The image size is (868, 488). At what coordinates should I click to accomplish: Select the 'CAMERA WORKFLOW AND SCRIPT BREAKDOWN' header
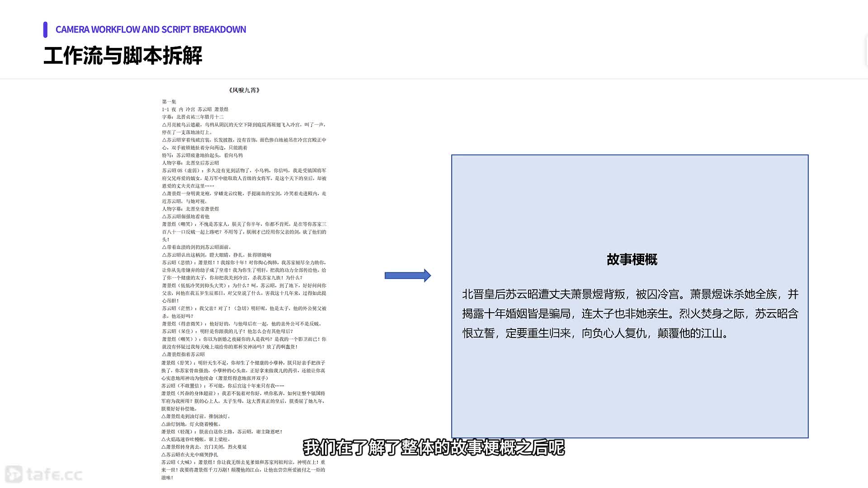point(151,30)
